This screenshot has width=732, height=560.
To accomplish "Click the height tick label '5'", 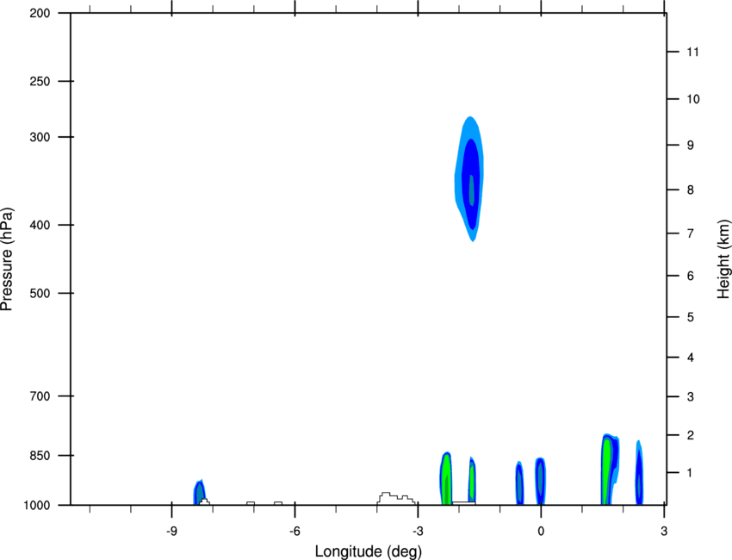I will click(x=691, y=318).
